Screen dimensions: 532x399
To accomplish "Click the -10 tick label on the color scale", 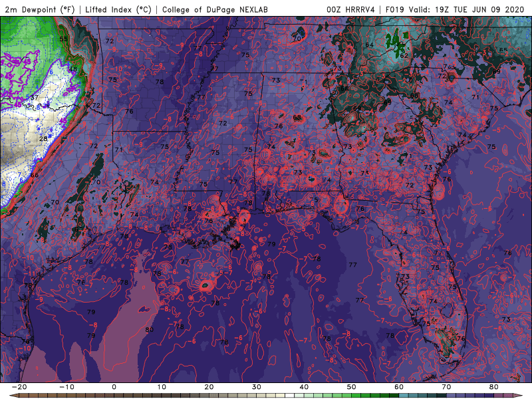I will pyautogui.click(x=66, y=387).
